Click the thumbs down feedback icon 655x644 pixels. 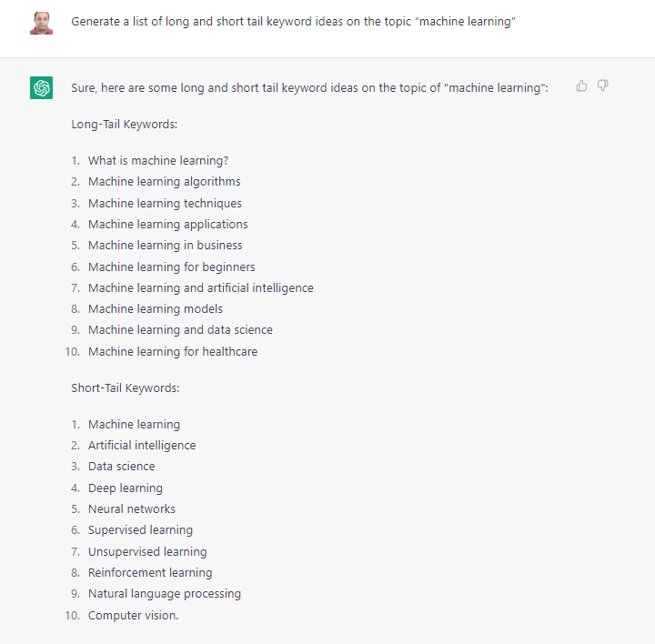603,86
